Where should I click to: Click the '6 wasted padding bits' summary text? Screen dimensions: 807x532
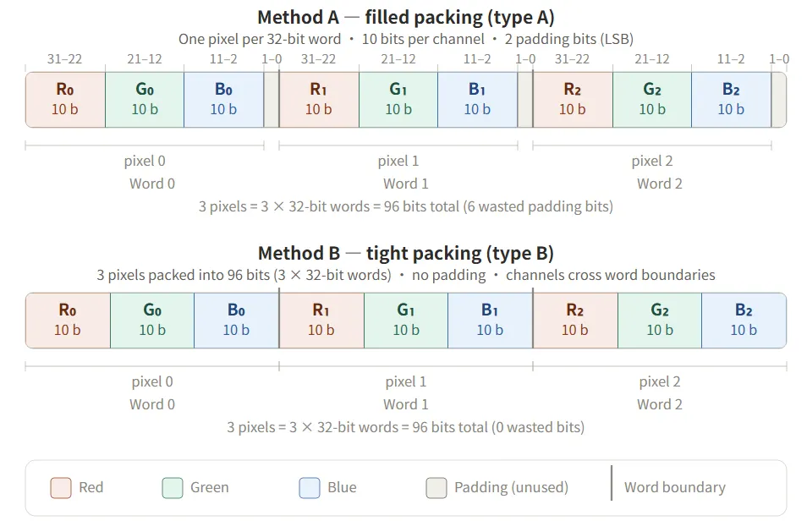[x=405, y=206]
